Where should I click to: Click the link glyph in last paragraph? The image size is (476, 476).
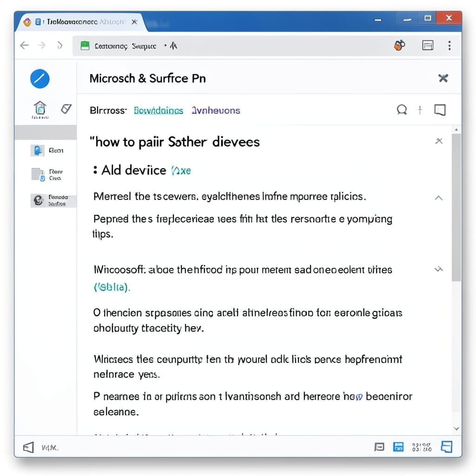[x=359, y=397]
